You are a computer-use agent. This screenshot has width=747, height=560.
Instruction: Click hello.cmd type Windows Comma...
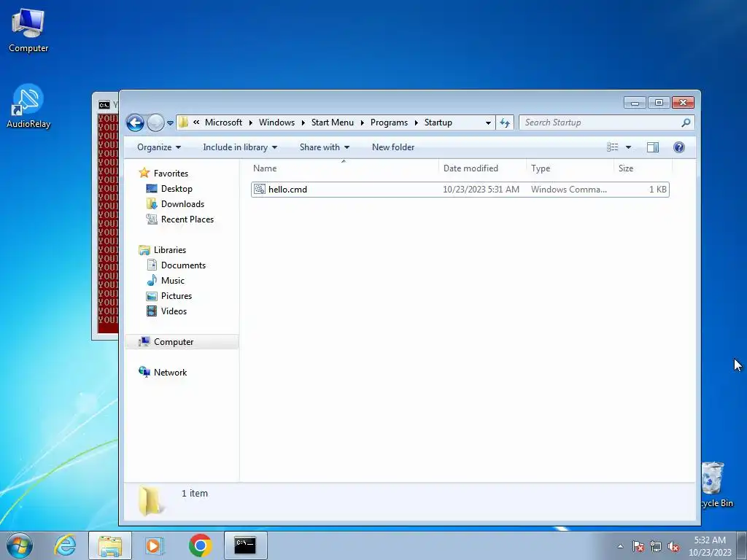(x=569, y=189)
